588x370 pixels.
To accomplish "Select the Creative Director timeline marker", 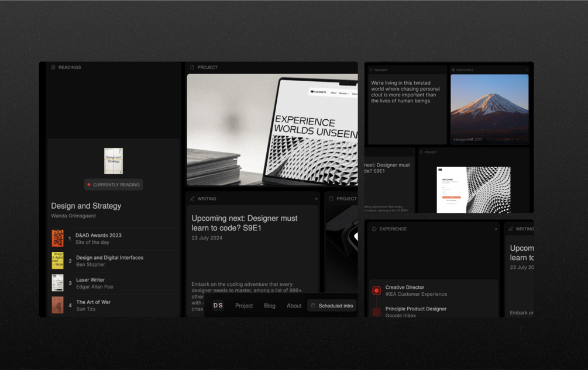I will (377, 291).
